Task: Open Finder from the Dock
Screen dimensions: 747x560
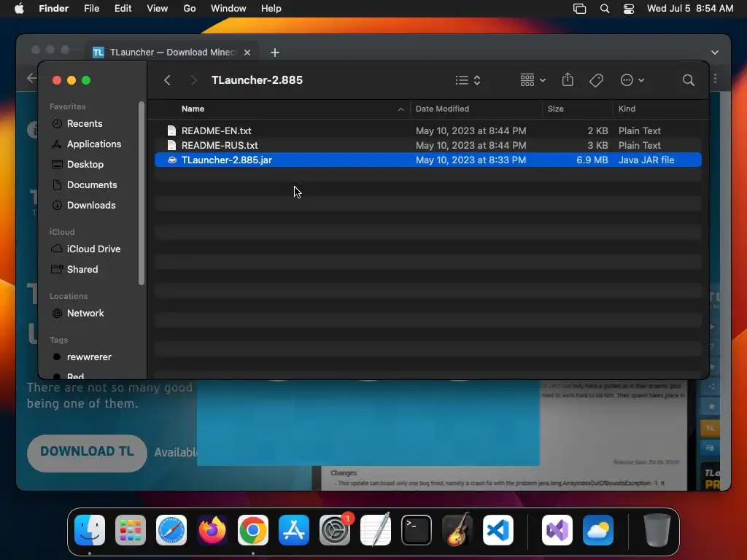Action: (x=90, y=530)
